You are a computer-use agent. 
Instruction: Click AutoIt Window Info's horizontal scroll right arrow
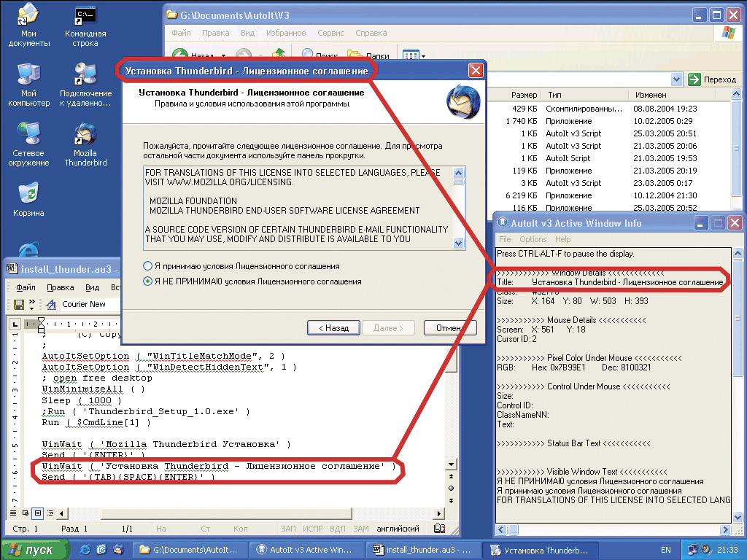click(725, 529)
